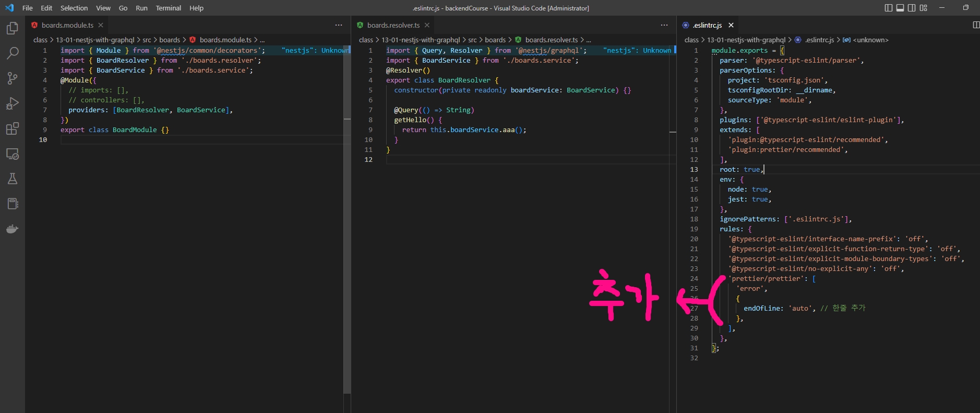This screenshot has height=413, width=980.
Task: Open More Actions for boards.module.ts group
Action: [x=339, y=25]
